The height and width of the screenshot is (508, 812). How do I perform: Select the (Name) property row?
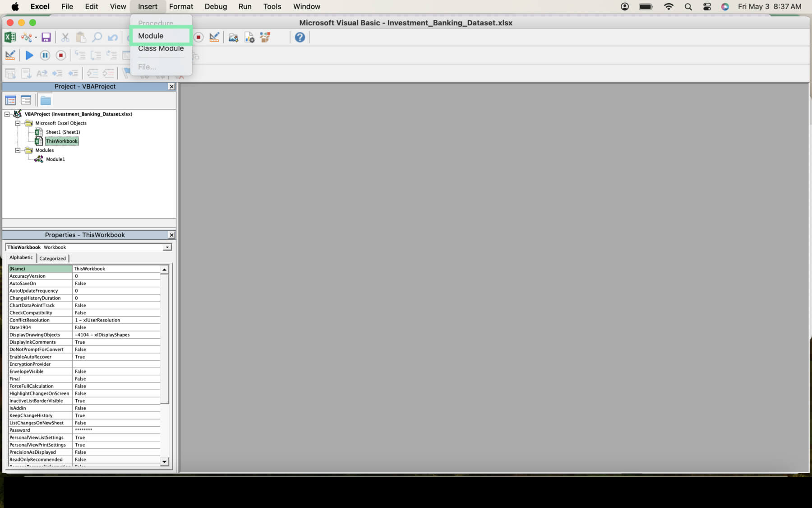tap(84, 269)
